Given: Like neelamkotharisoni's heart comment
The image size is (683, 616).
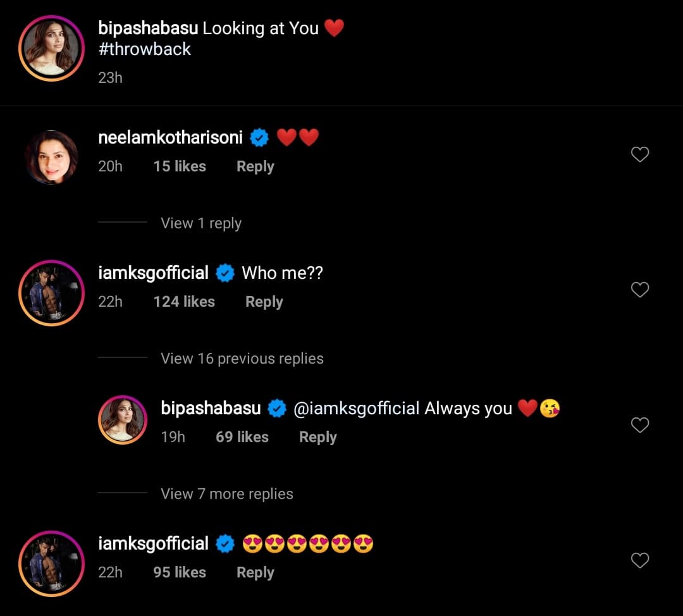Looking at the screenshot, I should [640, 154].
